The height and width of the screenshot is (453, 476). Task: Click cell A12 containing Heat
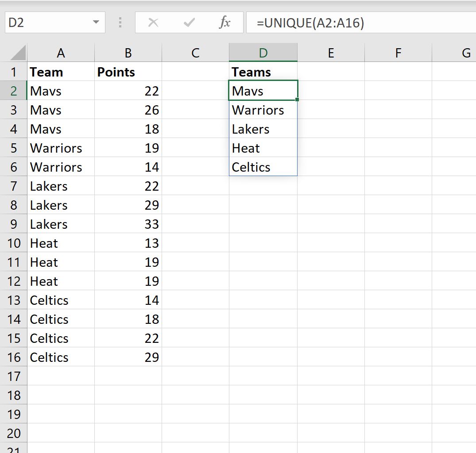click(61, 281)
